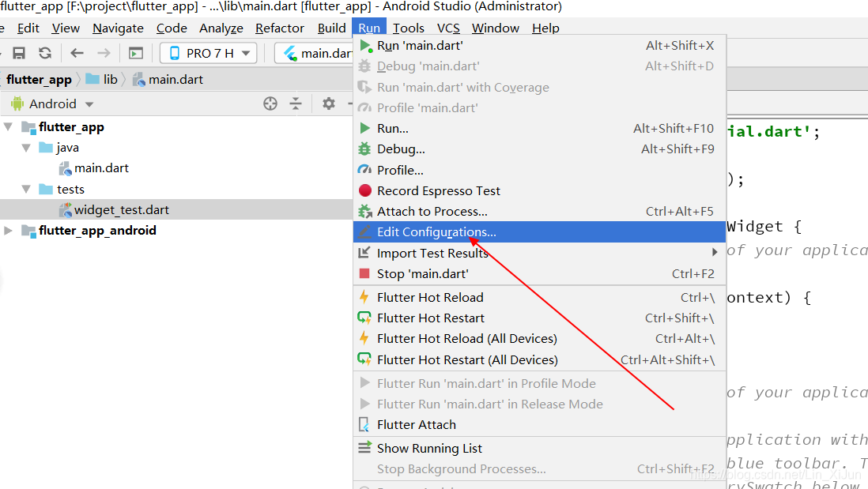The height and width of the screenshot is (489, 868).
Task: Select Show Running List
Action: coord(540,448)
